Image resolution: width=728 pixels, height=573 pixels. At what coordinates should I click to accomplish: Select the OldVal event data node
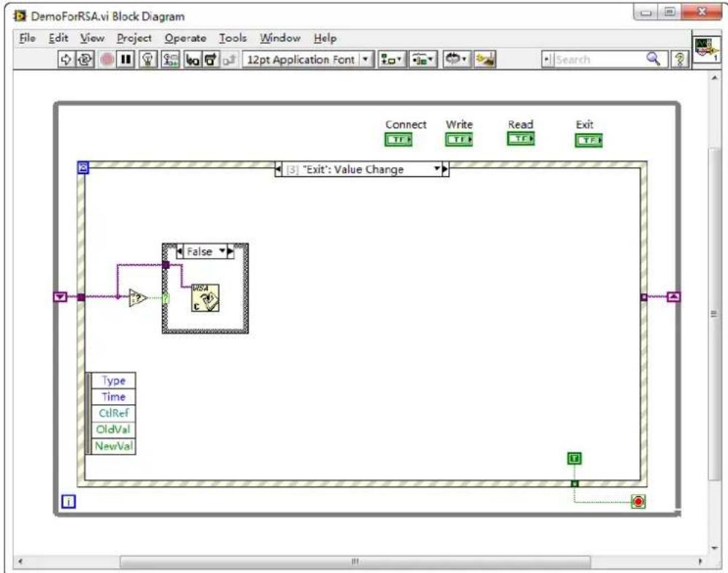(113, 430)
